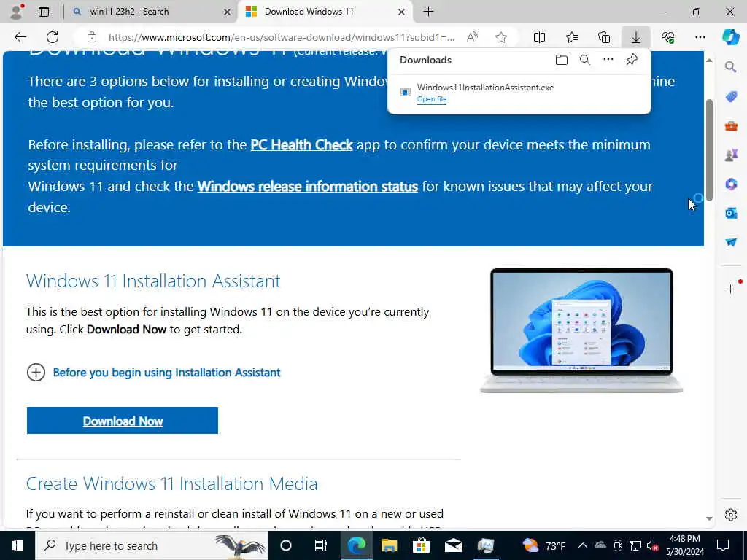Screen dimensions: 747x560
Task: Open split screen icon in toolbar
Action: [x=539, y=37]
